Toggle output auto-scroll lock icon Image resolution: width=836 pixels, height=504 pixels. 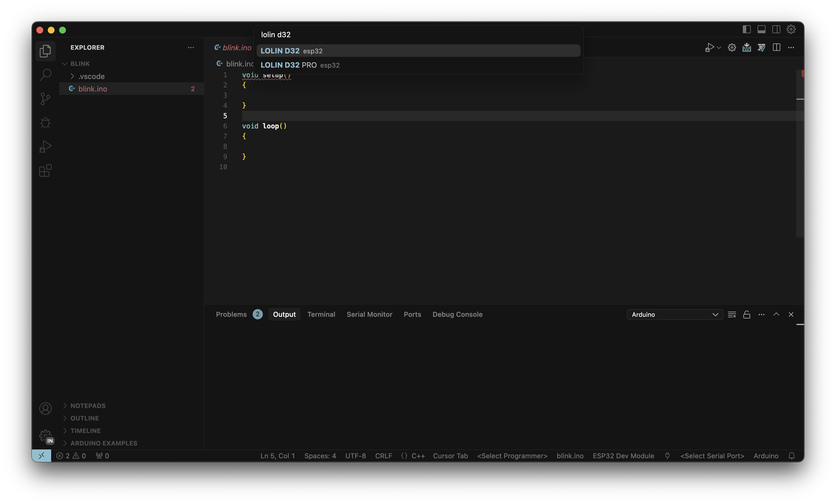(x=746, y=315)
